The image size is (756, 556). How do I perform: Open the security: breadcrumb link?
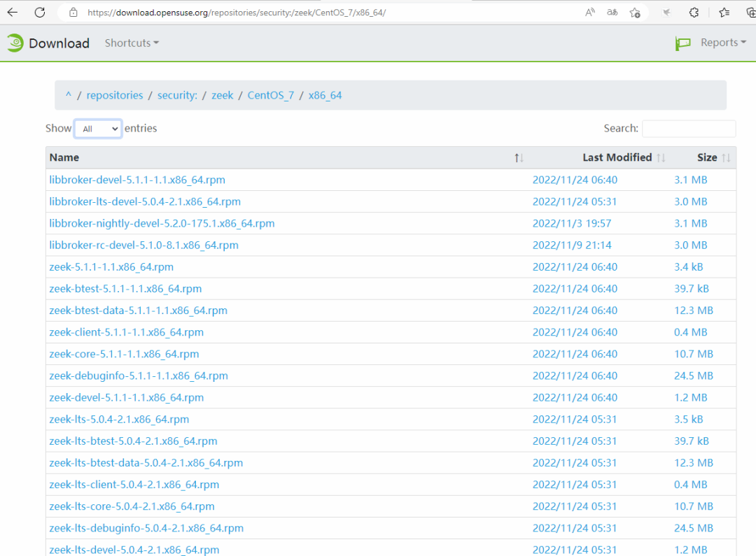[177, 95]
